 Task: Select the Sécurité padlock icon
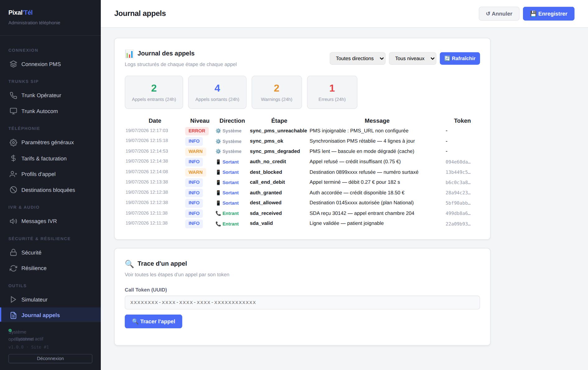click(x=13, y=252)
